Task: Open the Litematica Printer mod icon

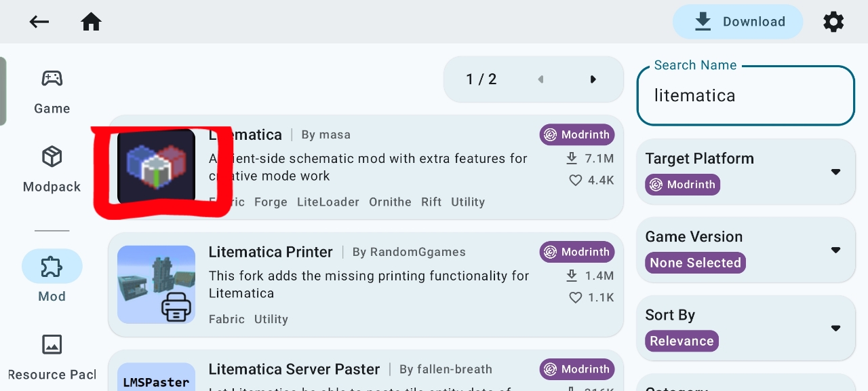Action: (x=157, y=284)
